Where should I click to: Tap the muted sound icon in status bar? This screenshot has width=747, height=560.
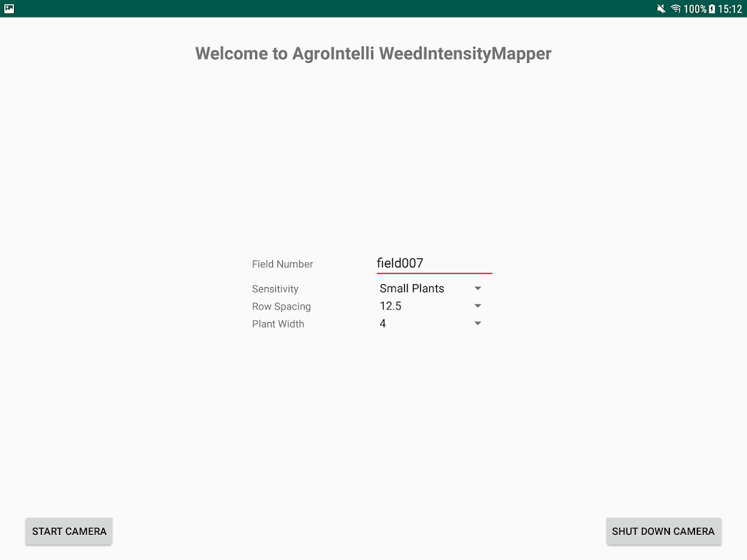662,8
